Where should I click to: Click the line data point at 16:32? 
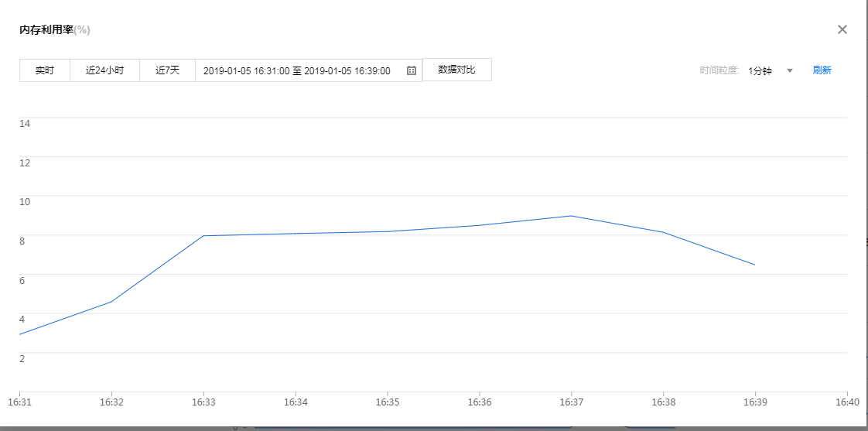coord(111,302)
